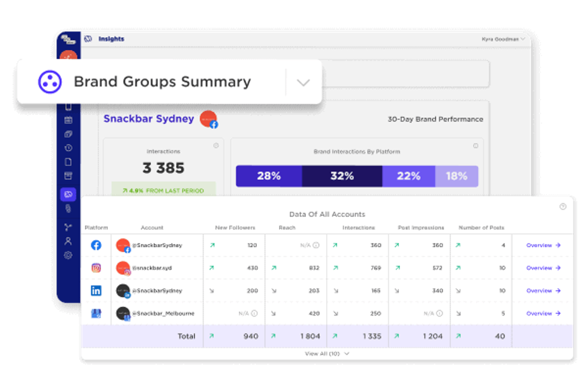Click the Insights page title
The height and width of the screenshot is (392, 588).
(111, 39)
